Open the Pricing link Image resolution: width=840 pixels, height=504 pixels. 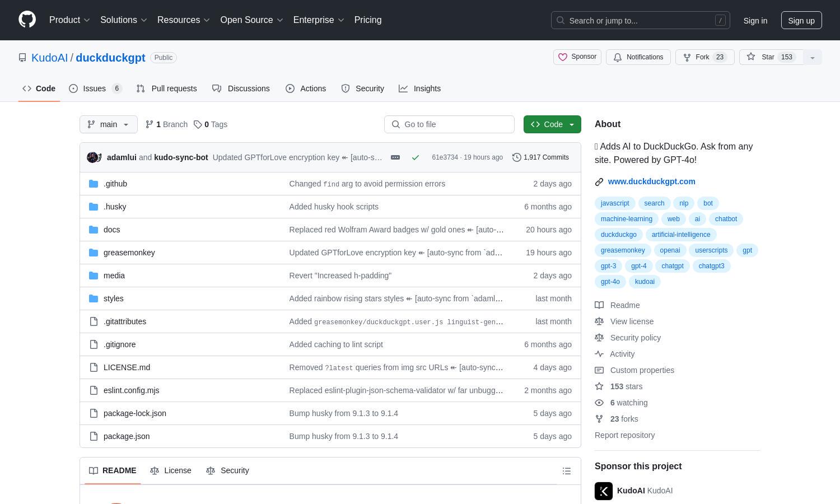tap(368, 20)
